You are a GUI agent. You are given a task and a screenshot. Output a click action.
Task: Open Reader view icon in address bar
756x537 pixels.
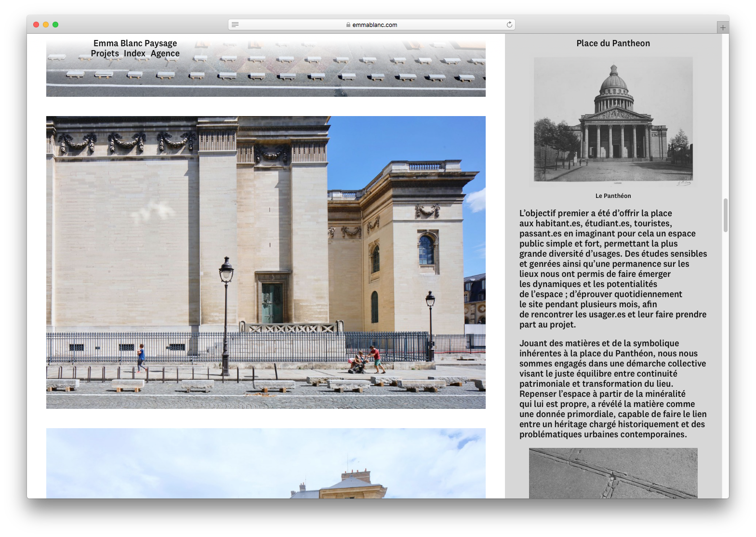[235, 25]
